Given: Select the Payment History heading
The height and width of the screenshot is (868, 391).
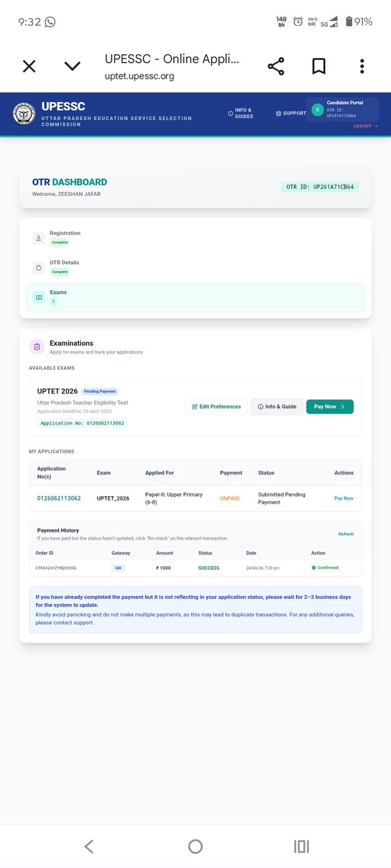Looking at the screenshot, I should coord(58,530).
